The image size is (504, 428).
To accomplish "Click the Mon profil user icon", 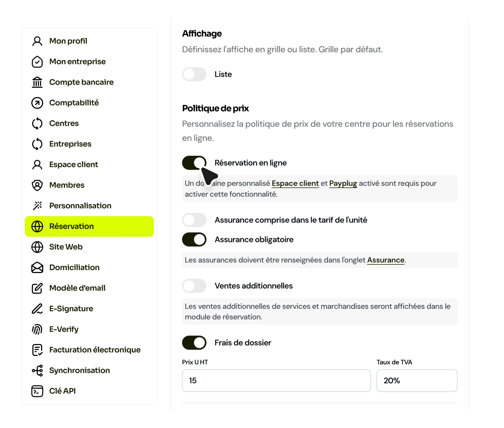I will pyautogui.click(x=37, y=41).
